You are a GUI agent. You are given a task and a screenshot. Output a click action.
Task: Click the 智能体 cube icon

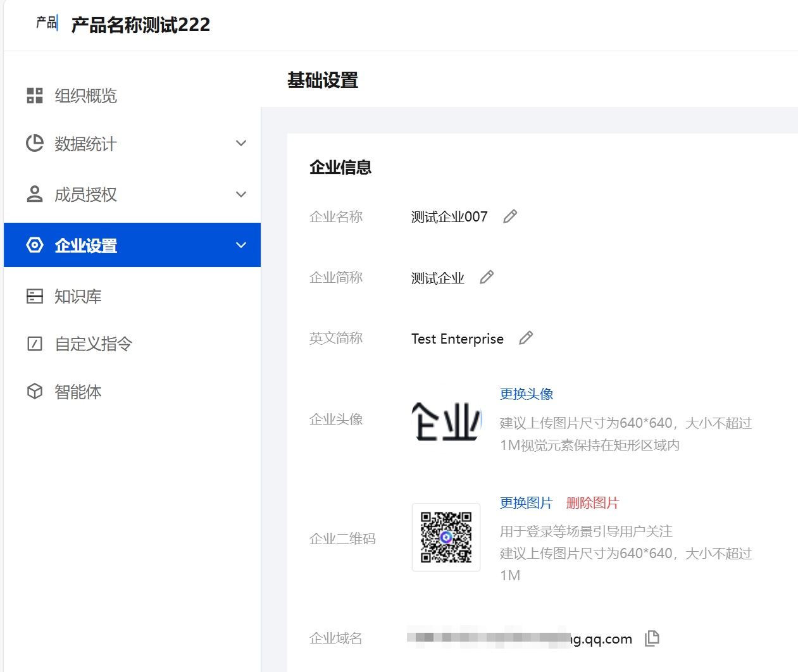(35, 392)
